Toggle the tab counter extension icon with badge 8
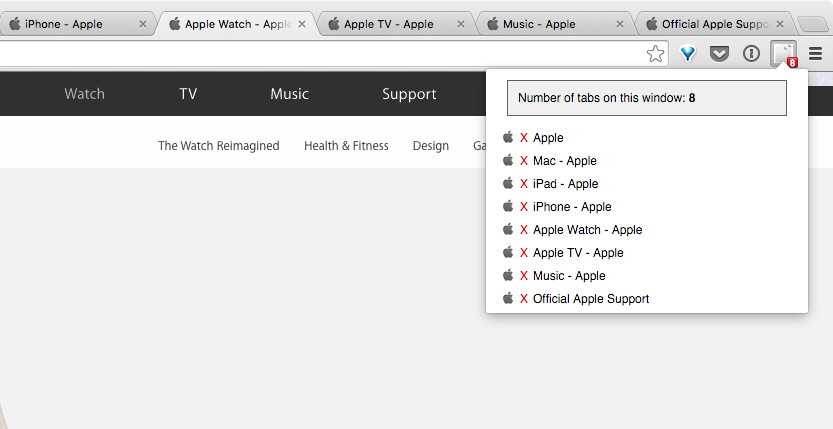Viewport: 833px width, 429px height. (784, 54)
